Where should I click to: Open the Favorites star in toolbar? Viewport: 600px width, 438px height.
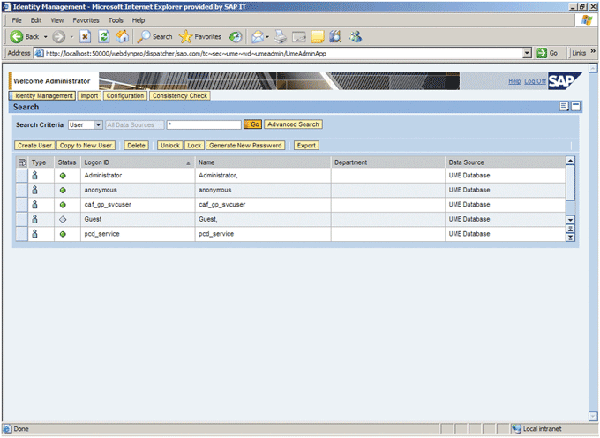[186, 36]
